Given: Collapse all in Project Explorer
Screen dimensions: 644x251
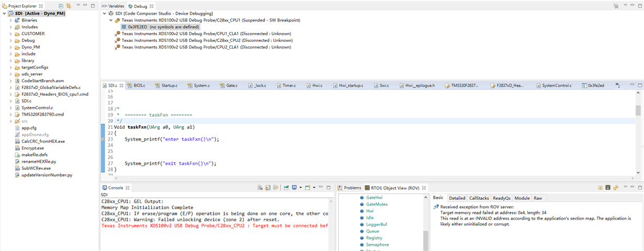Looking at the screenshot, I should point(61,6).
